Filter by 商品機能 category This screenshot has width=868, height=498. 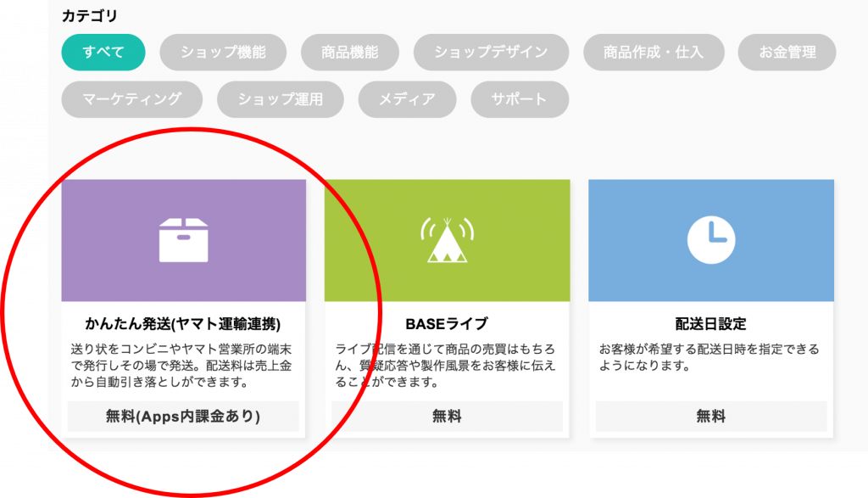(350, 52)
